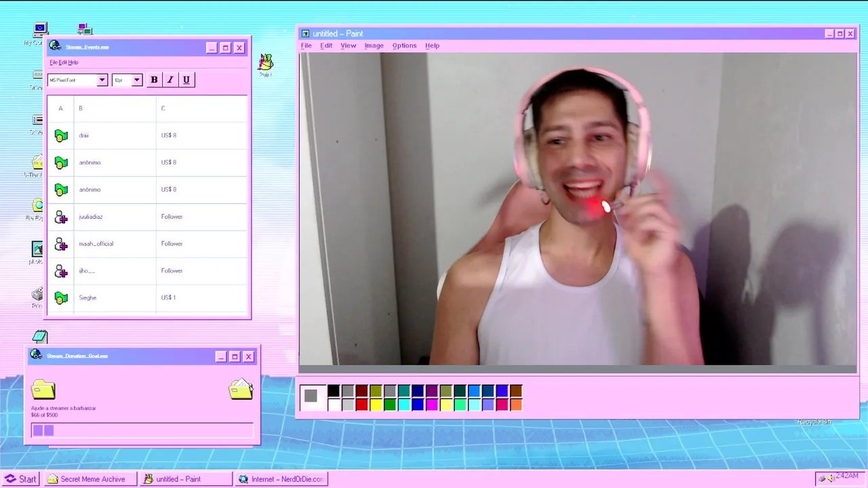Click the follower icon beside juuliadiaz

point(61,217)
